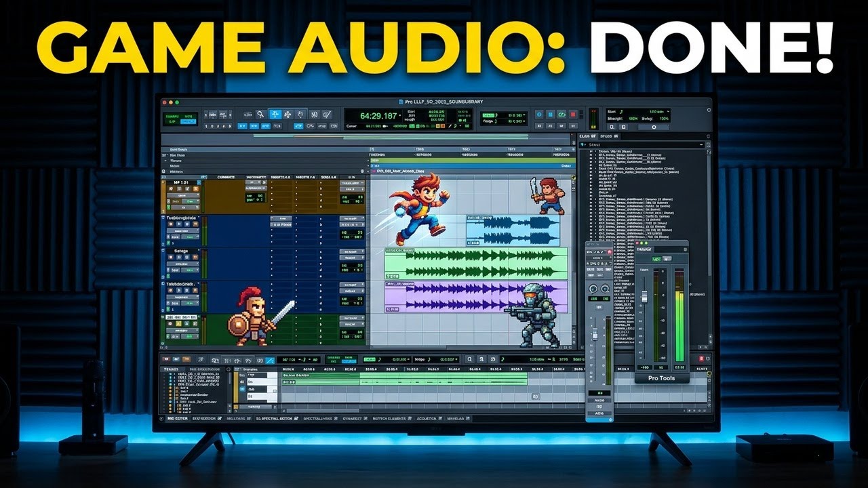Click the gladiator sprite with shield and sword
868x488 pixels.
(x=260, y=317)
